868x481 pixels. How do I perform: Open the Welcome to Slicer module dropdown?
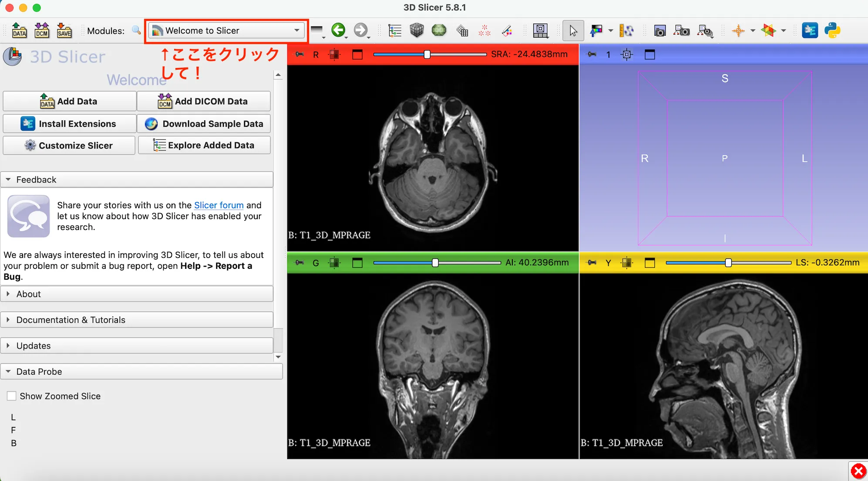point(225,30)
